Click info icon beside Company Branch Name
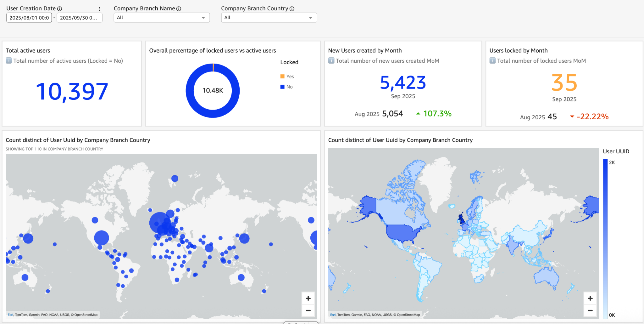Image resolution: width=644 pixels, height=324 pixels. tap(179, 9)
